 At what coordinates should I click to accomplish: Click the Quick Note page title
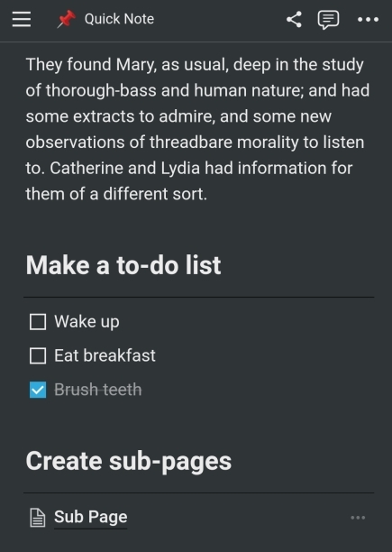click(x=119, y=19)
